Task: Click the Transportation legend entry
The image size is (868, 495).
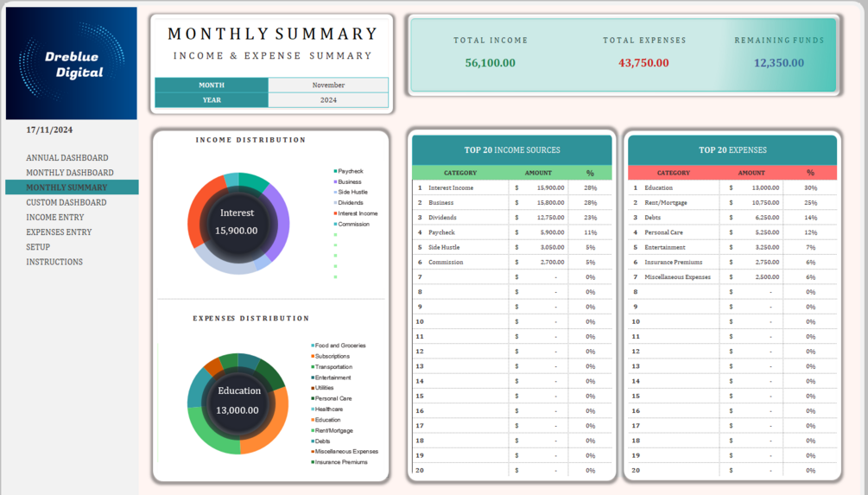Action: coord(332,366)
